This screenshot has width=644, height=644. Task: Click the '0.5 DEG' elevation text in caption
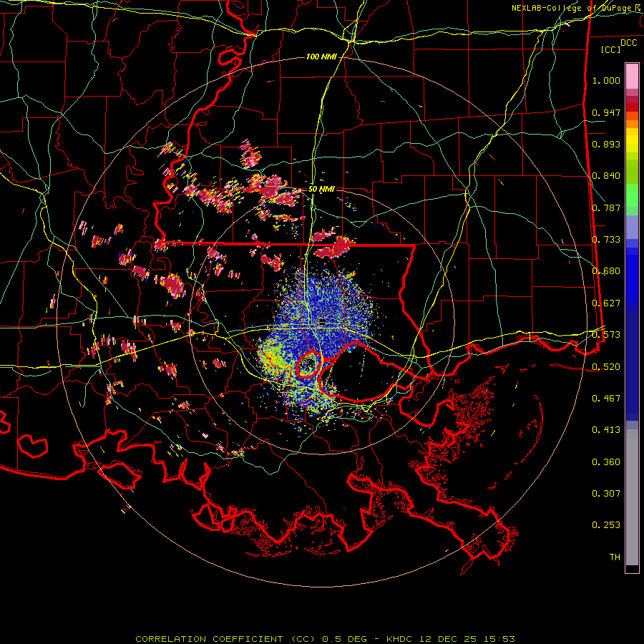(x=346, y=639)
